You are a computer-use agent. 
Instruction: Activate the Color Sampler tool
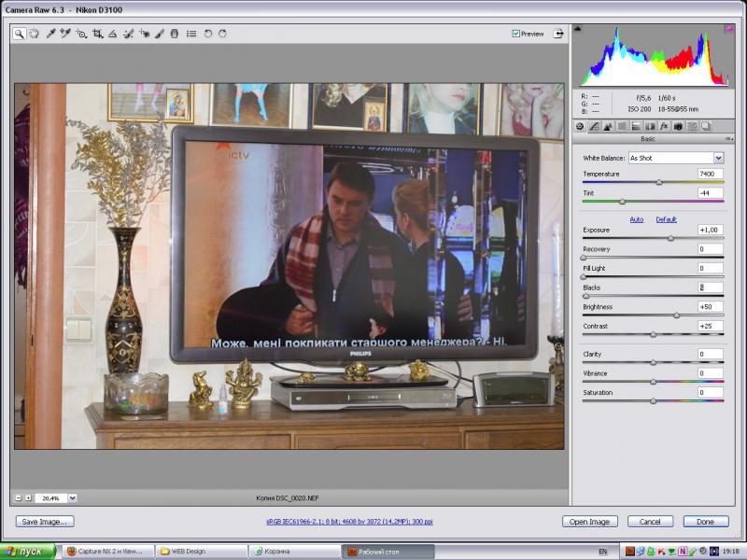tap(65, 34)
